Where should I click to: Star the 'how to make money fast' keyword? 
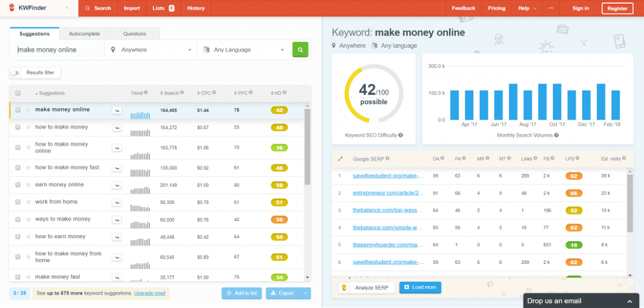(28, 168)
